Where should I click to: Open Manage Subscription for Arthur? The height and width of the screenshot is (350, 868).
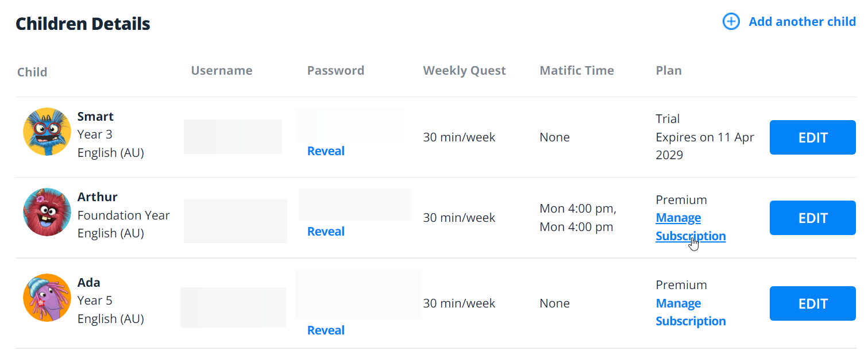pos(690,227)
